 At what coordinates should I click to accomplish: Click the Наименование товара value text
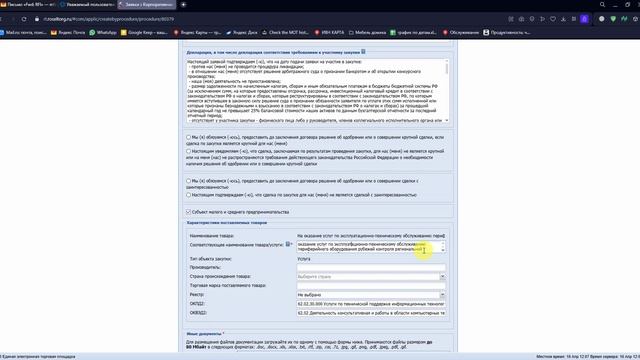pos(371,236)
